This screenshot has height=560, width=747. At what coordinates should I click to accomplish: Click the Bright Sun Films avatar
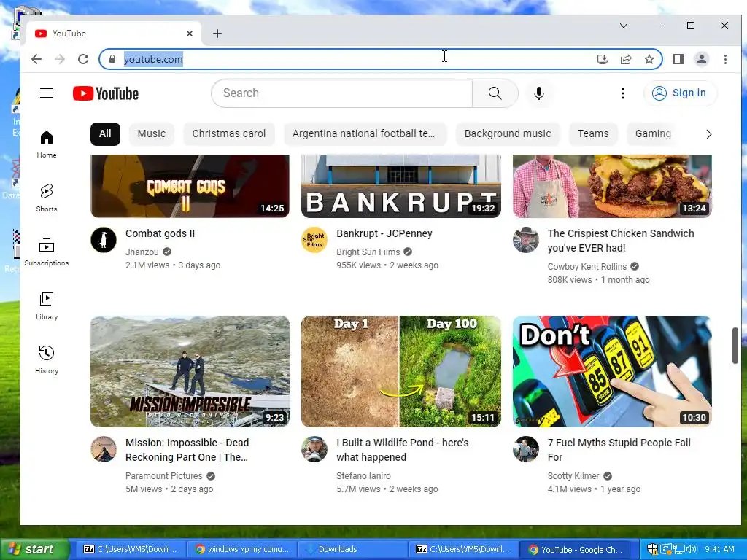(x=314, y=239)
